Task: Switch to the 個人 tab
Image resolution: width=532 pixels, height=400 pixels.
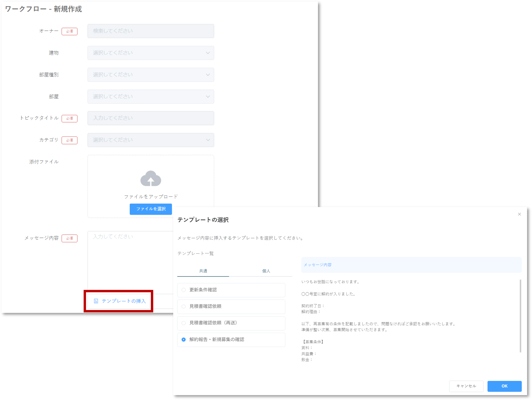Action: pos(266,271)
